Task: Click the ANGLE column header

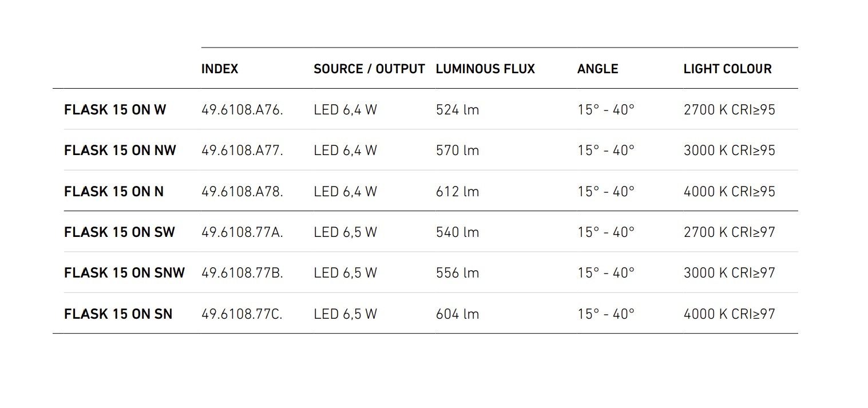Action: point(597,69)
